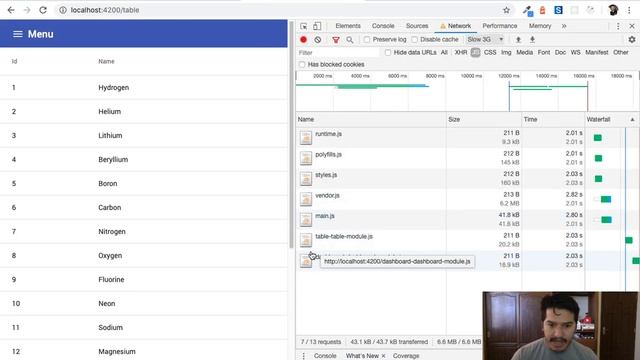Select the table-table-module.js request
This screenshot has width=640, height=360.
point(344,237)
